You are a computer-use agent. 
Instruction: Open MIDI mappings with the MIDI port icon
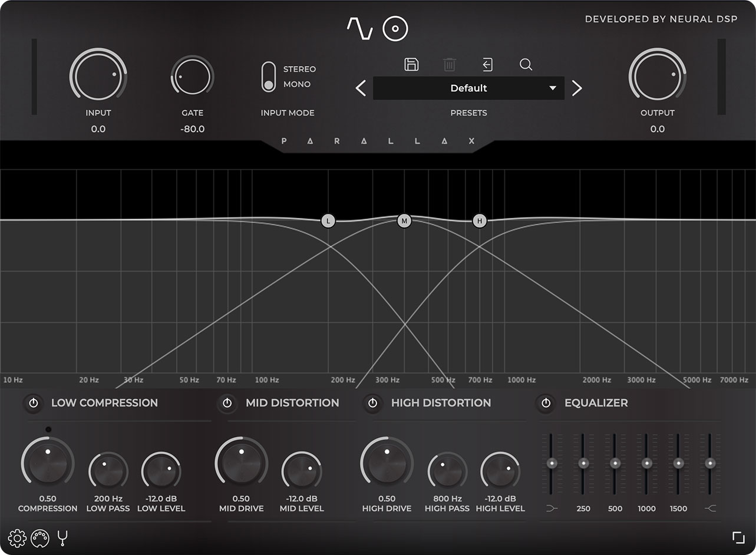pos(39,538)
